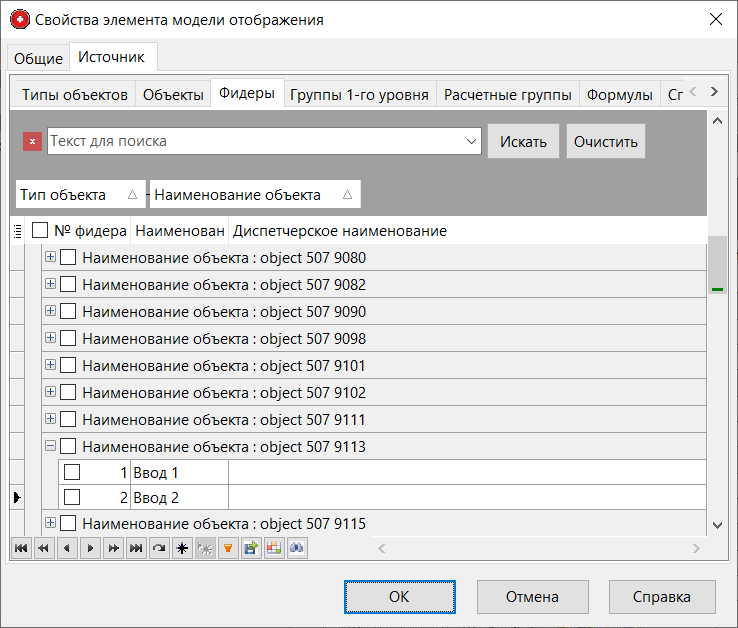The image size is (738, 628).
Task: Go to first record in navigator
Action: (20, 548)
